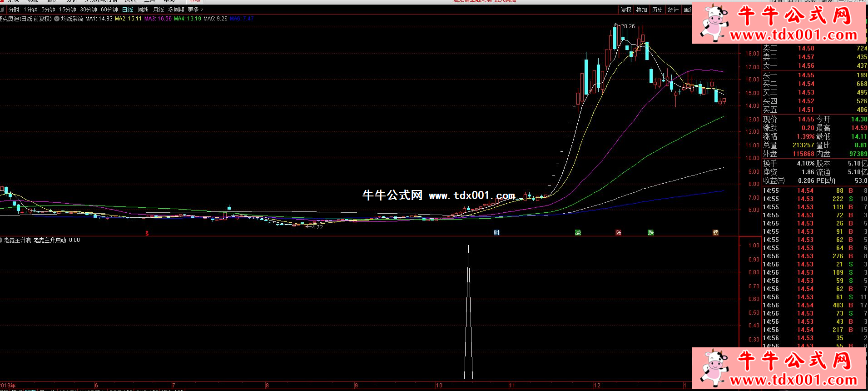Open dropdown icon beside 老犇主升浪 indicator
868x391 pixels.
click(1, 240)
